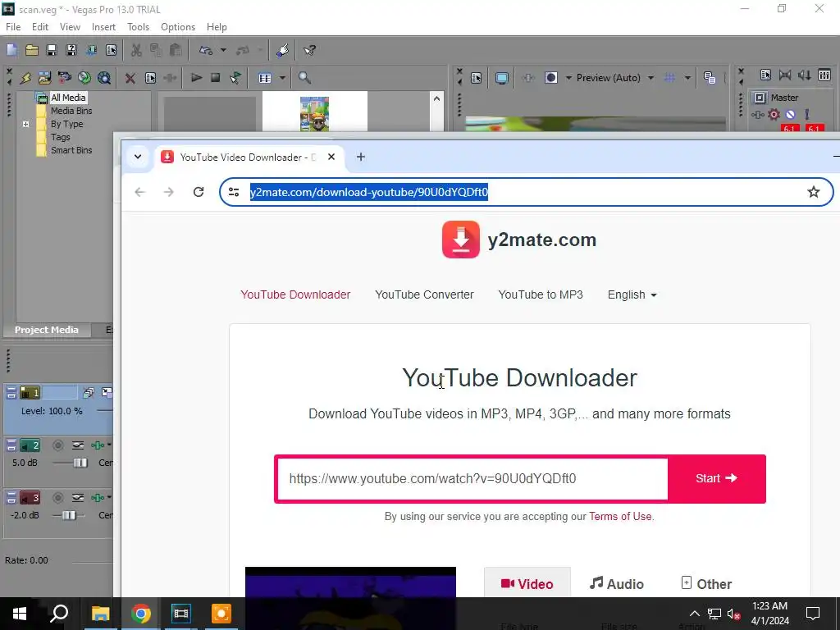Open the Edit menu
The width and height of the screenshot is (840, 630).
[40, 27]
